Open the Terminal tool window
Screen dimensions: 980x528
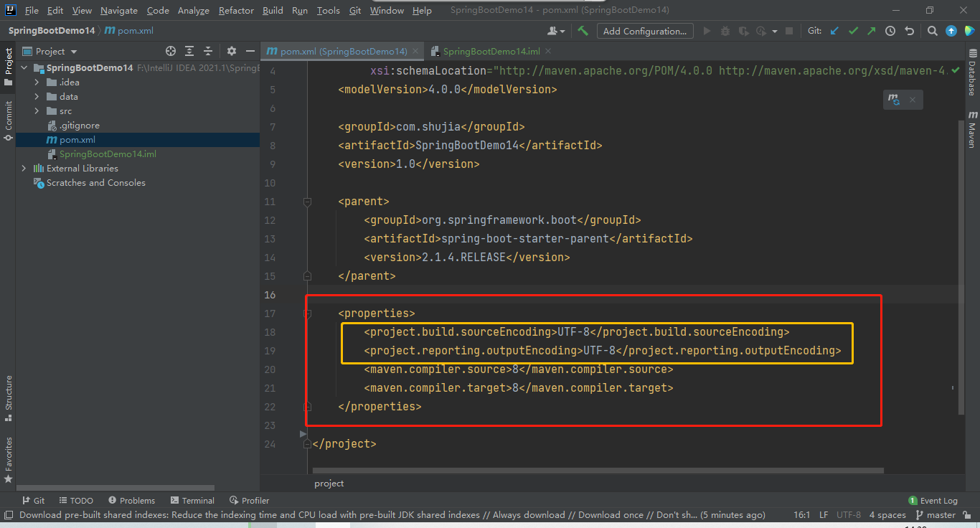click(x=192, y=501)
